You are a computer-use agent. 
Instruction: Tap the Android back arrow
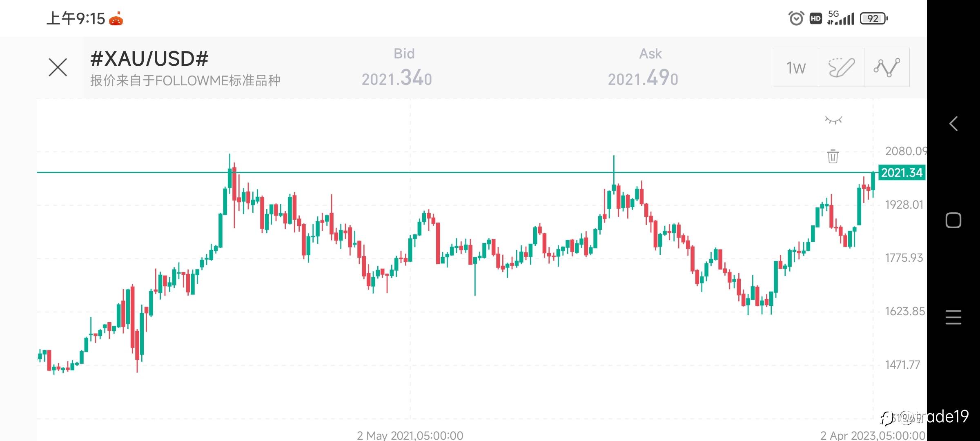pos(953,123)
